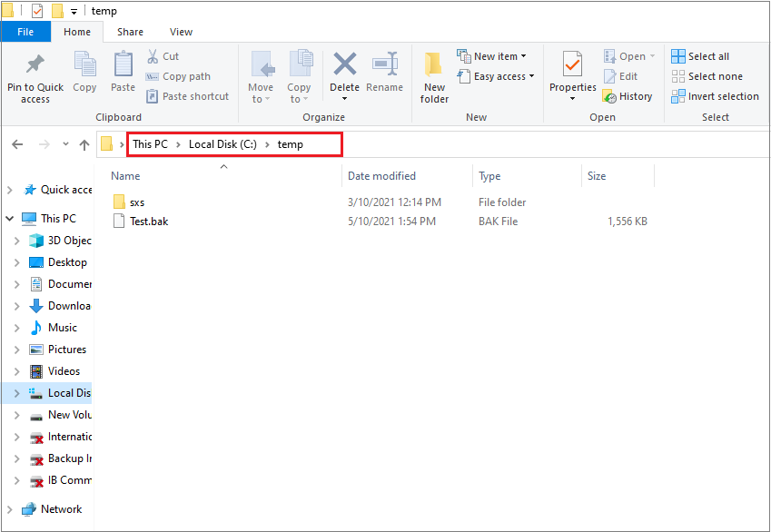This screenshot has height=532, width=771.
Task: Click Invert selection in ribbon
Action: (715, 96)
